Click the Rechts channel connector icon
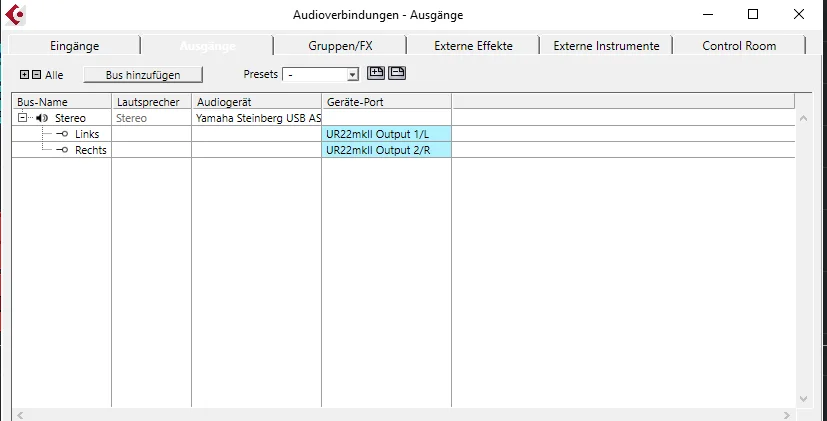This screenshot has width=827, height=421. (x=62, y=150)
